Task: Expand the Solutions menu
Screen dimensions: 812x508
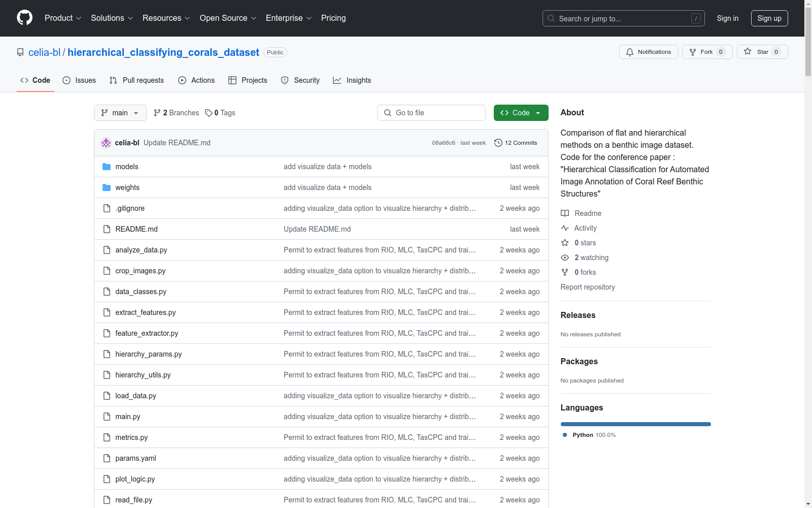Action: click(x=112, y=18)
